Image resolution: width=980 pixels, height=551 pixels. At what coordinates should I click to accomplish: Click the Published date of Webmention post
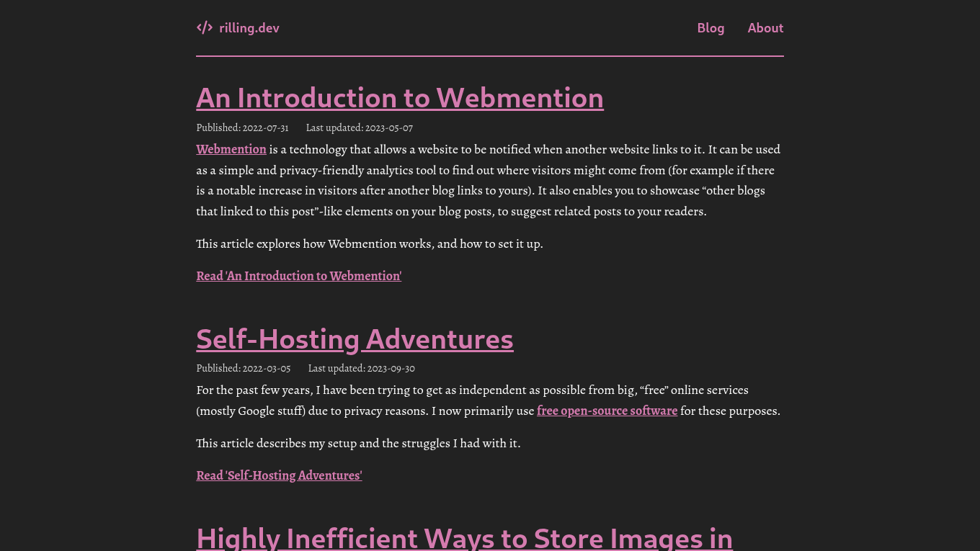pyautogui.click(x=242, y=127)
